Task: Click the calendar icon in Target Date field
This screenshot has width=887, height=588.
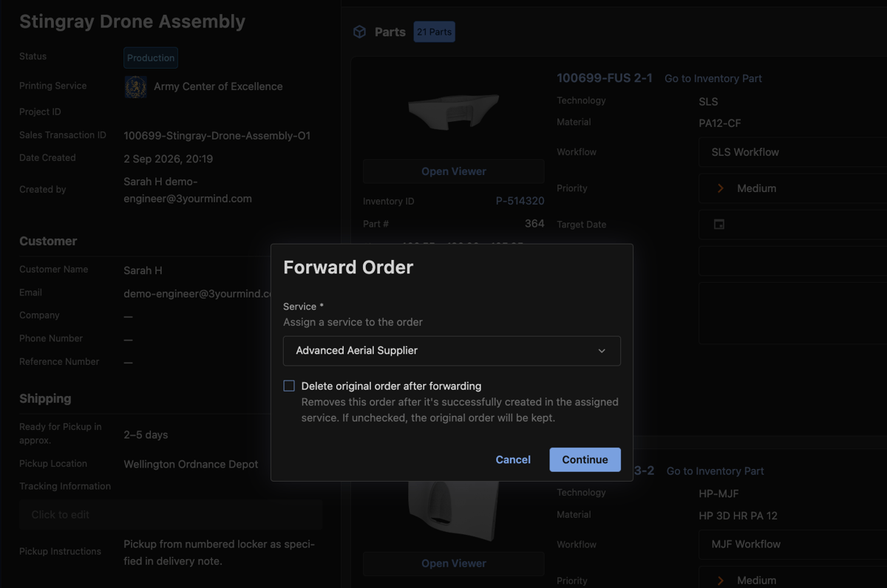Action: (x=718, y=225)
